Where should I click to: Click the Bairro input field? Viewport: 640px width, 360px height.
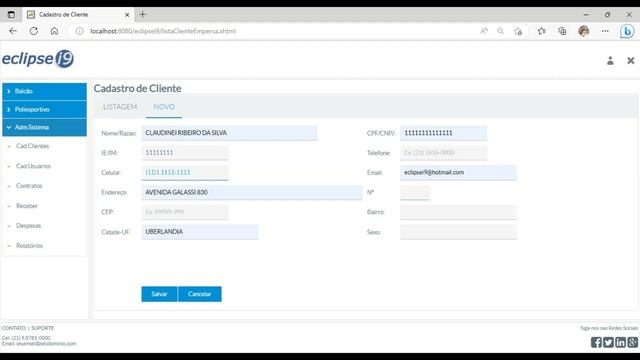[x=458, y=212]
